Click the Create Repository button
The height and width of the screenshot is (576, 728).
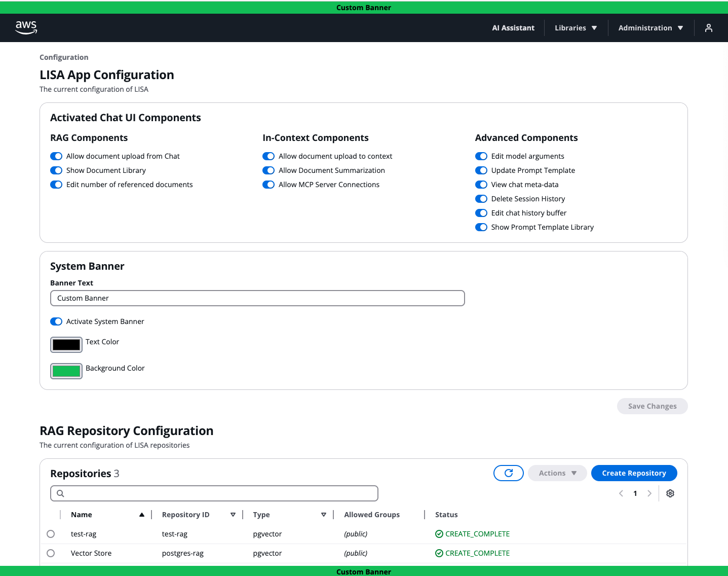tap(634, 473)
